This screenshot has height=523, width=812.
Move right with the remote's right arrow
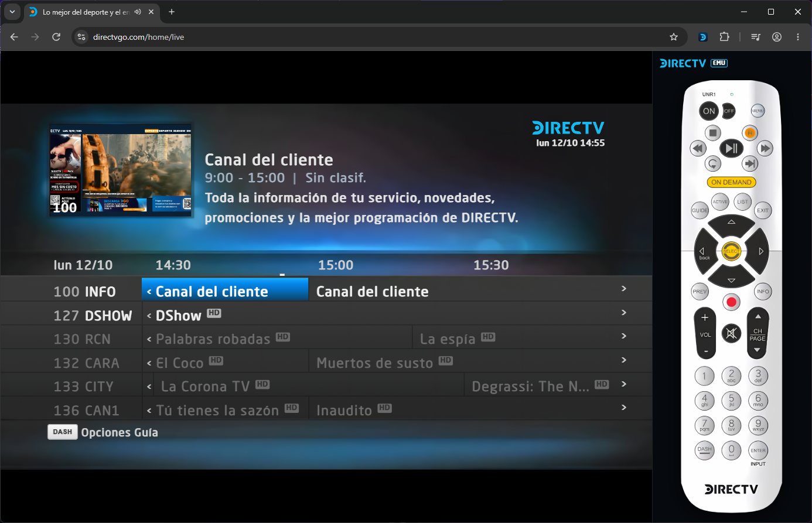point(759,251)
